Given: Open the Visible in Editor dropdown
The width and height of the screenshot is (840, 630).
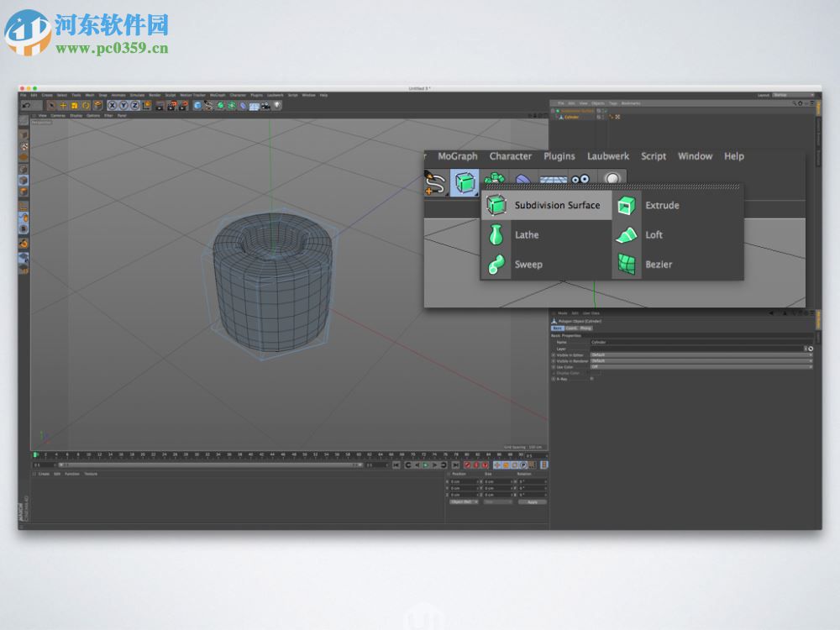Looking at the screenshot, I should coord(701,354).
